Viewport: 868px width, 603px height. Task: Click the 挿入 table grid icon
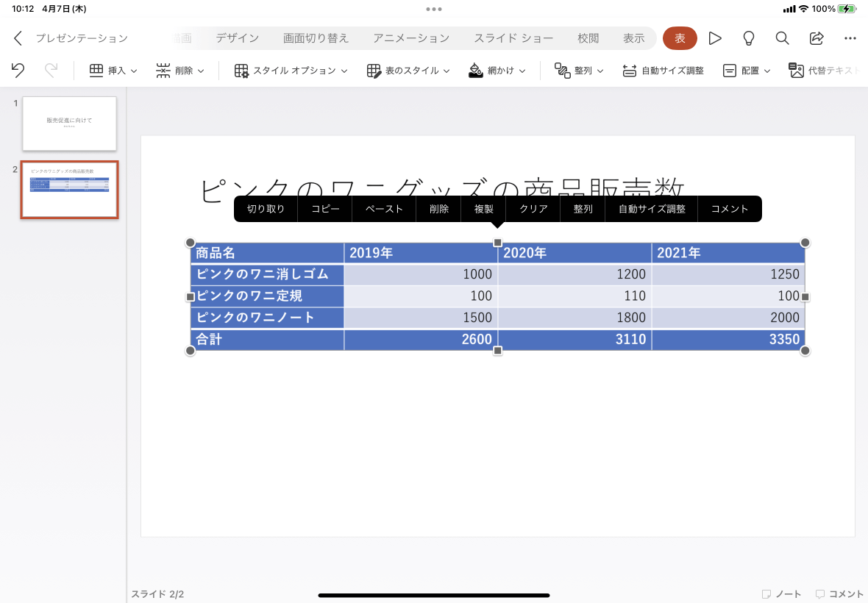(96, 71)
